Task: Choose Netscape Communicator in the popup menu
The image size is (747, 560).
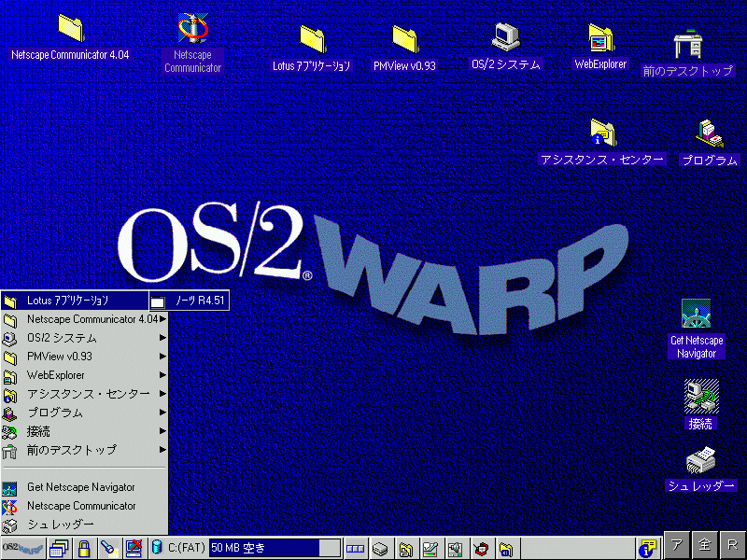Action: coord(84,506)
